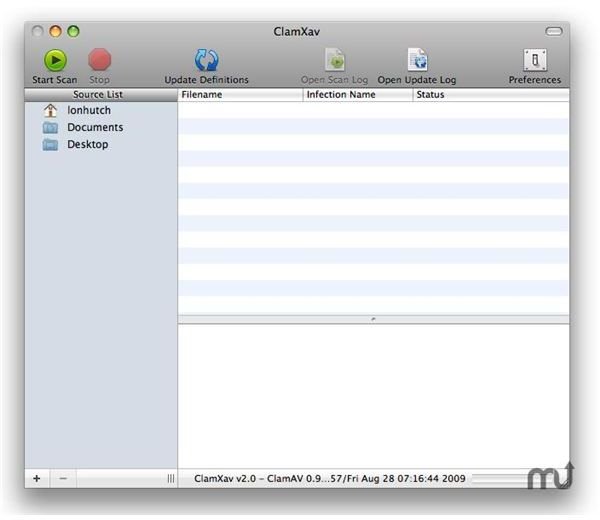The width and height of the screenshot is (600, 520).
Task: Click the Update Definitions label
Action: [206, 80]
